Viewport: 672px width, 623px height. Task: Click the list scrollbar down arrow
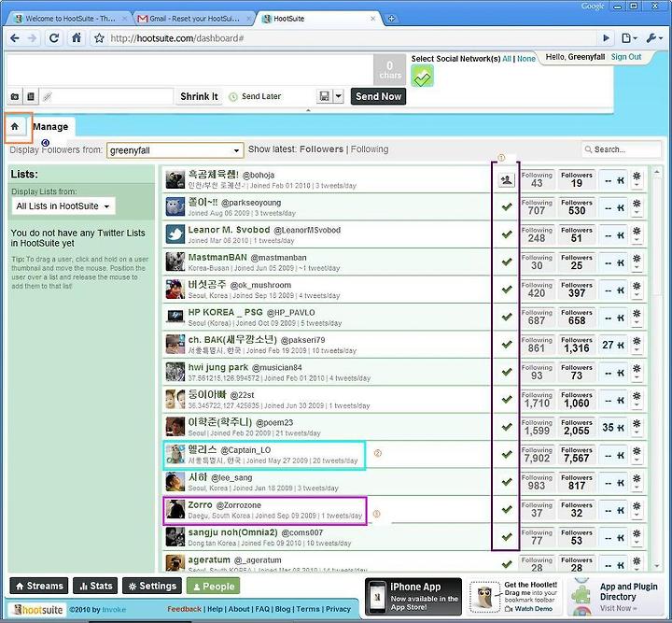coord(656,566)
